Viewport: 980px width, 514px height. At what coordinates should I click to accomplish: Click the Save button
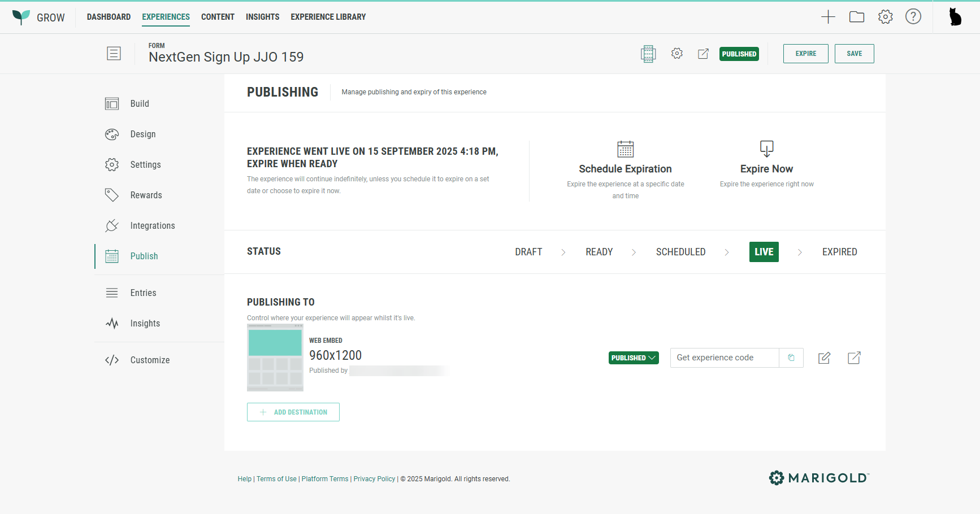(x=854, y=54)
